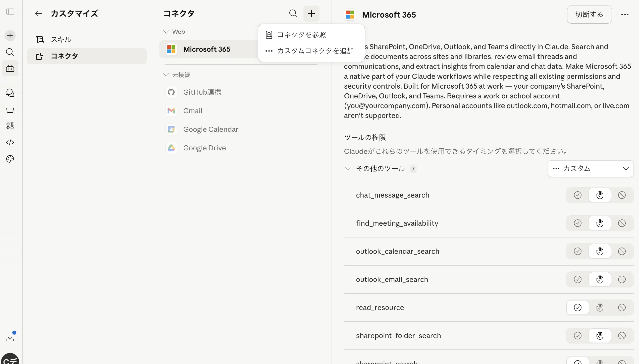Set outlook_email_search to needs approval
Viewport: 639px width, 364px height.
(x=600, y=279)
